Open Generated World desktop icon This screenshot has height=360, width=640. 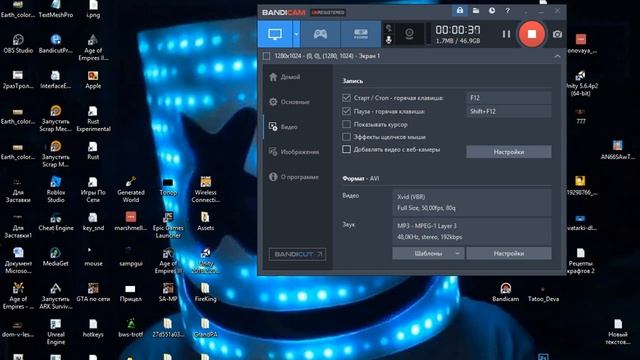coord(131,190)
